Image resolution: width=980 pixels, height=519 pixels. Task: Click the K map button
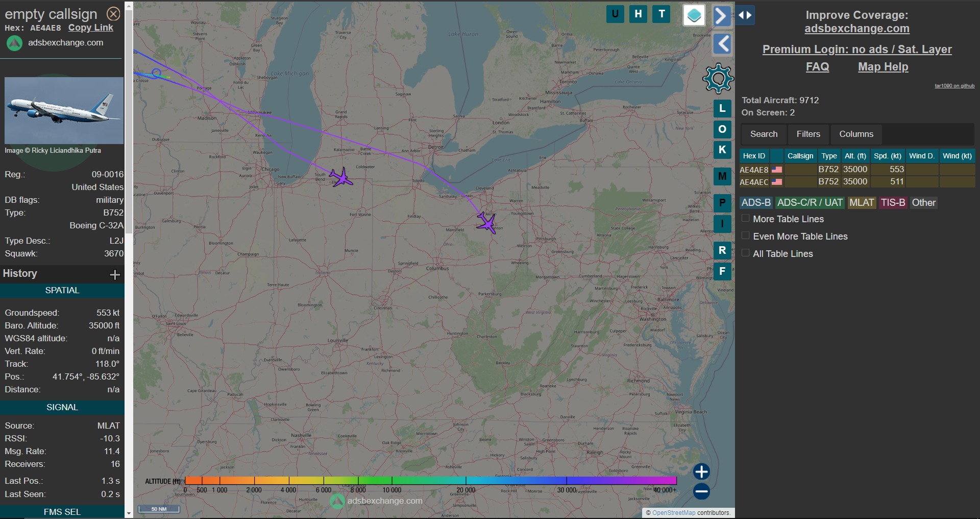click(722, 150)
